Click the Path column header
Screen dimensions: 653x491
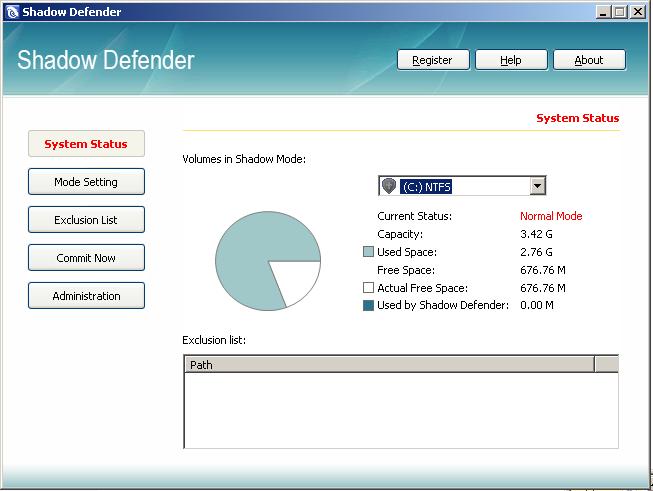click(389, 364)
